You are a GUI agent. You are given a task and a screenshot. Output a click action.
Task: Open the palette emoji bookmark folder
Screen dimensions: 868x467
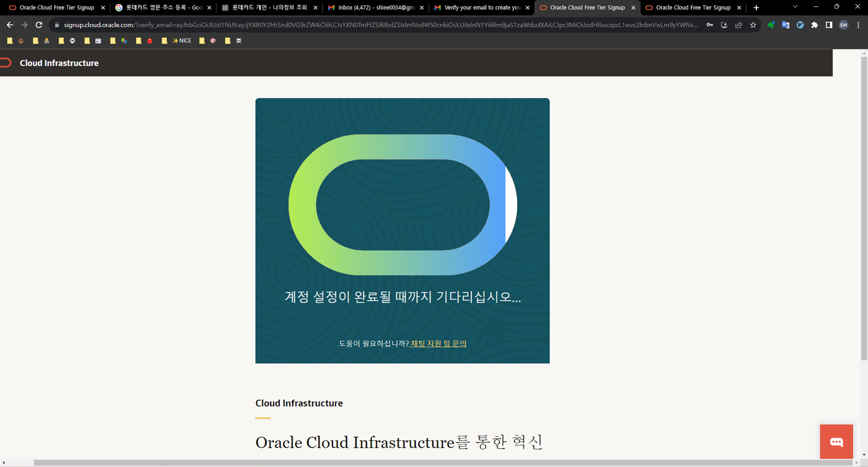[x=208, y=41]
